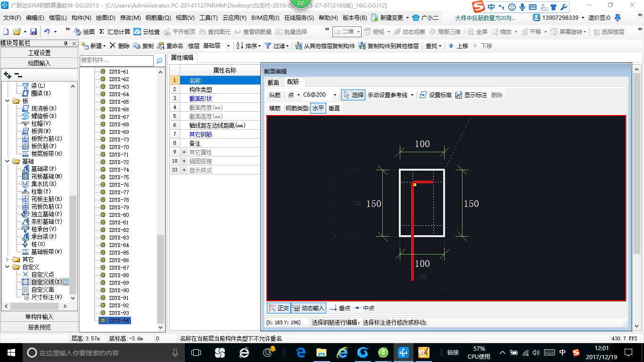
Task: Switch to 横筋 transverse rebar
Action: [275, 108]
